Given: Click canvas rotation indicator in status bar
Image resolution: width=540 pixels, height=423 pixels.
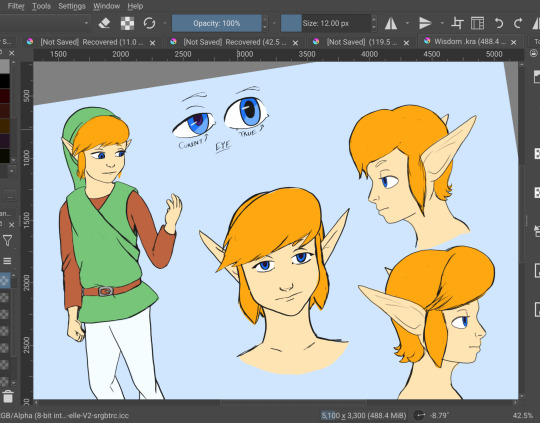Looking at the screenshot, I should pyautogui.click(x=419, y=415).
